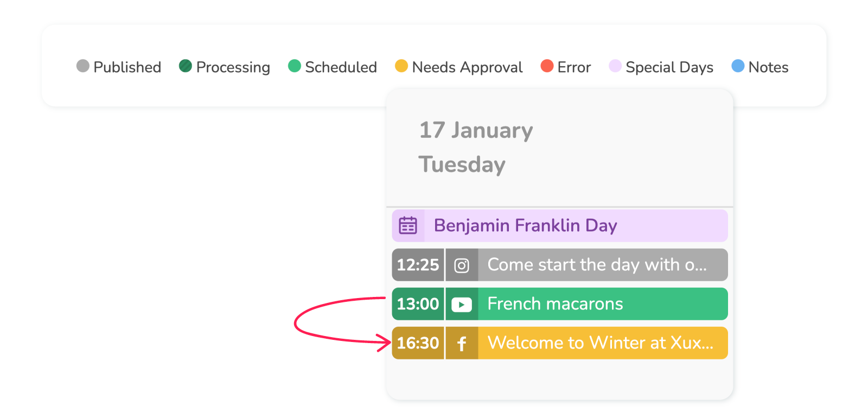Click the blue Notes status dot
The height and width of the screenshot is (418, 868).
point(738,66)
